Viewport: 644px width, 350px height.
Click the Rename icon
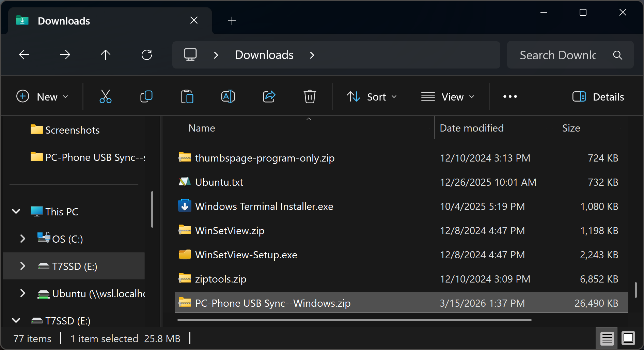point(228,97)
